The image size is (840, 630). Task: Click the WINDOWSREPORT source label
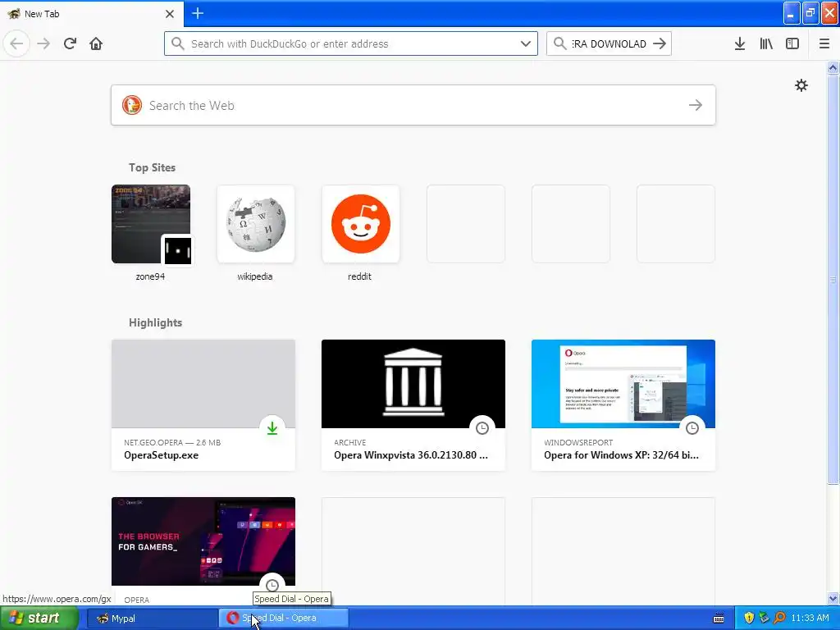[x=578, y=442]
